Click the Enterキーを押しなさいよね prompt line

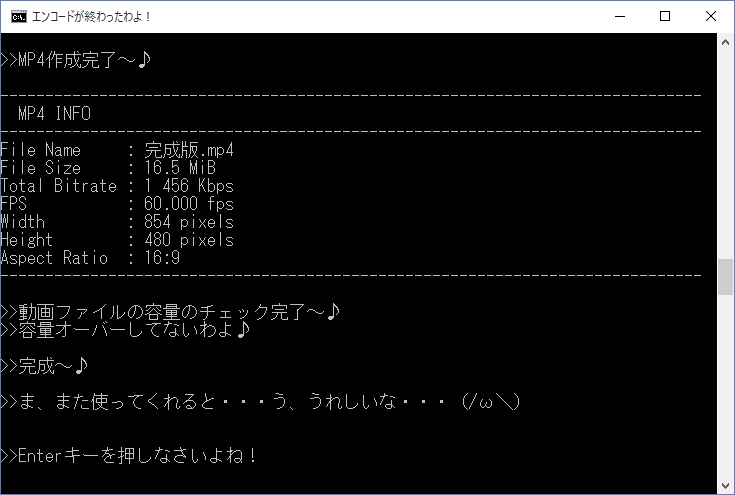click(x=128, y=456)
